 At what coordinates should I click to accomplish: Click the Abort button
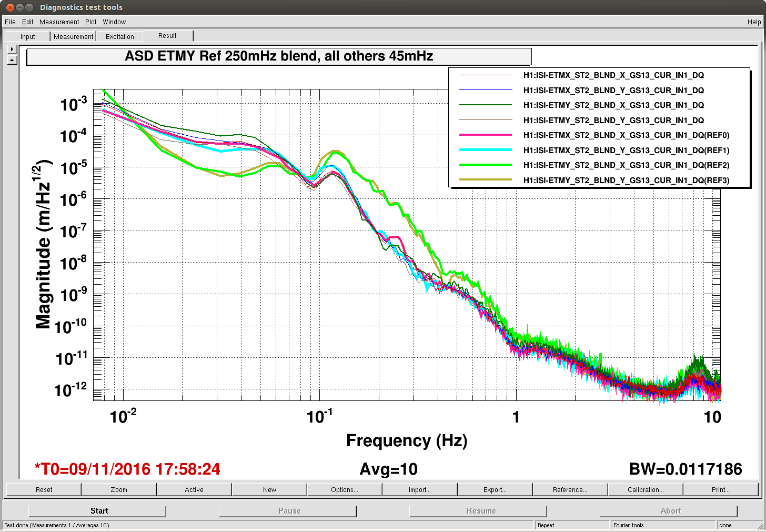click(x=669, y=511)
